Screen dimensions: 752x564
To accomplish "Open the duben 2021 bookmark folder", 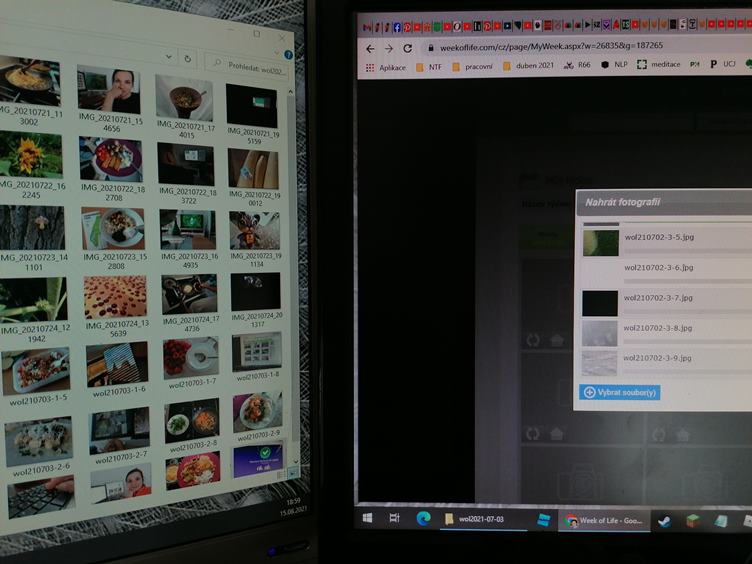I will tap(528, 66).
